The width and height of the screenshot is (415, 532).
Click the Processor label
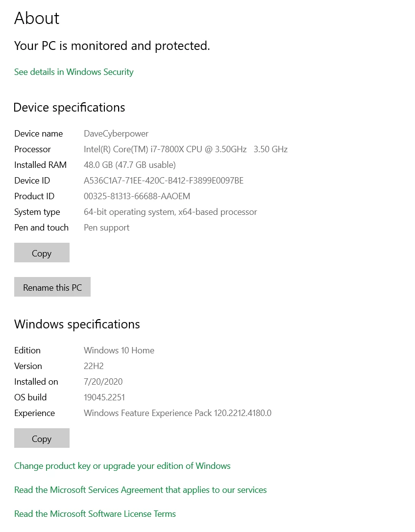pyautogui.click(x=32, y=149)
